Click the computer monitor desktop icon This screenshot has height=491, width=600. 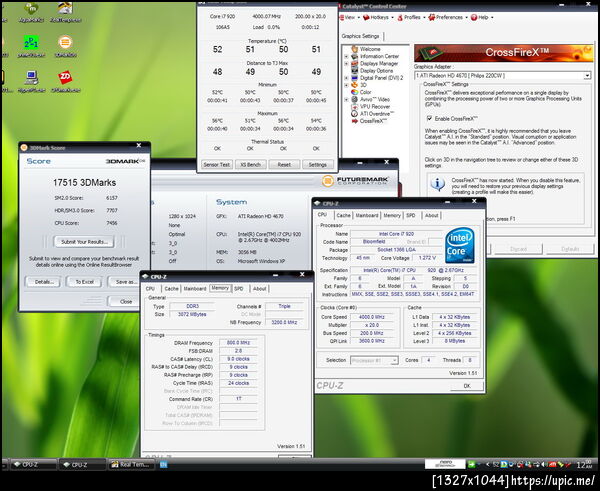pos(31,77)
